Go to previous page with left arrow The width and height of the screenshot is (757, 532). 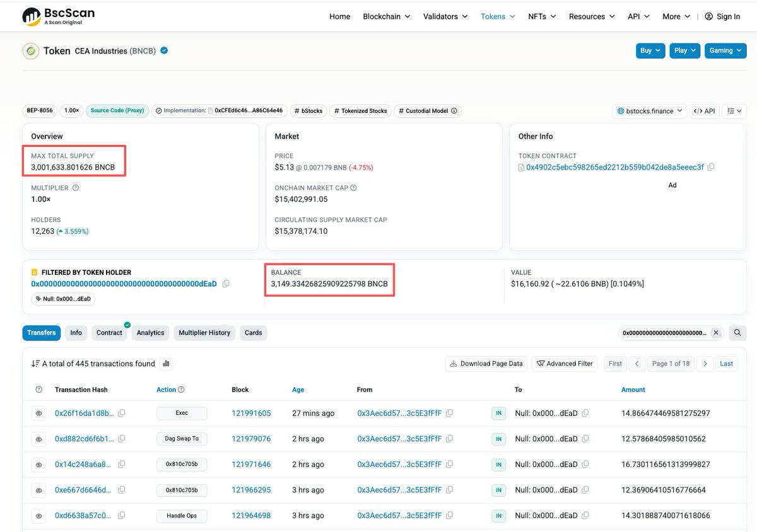point(637,364)
